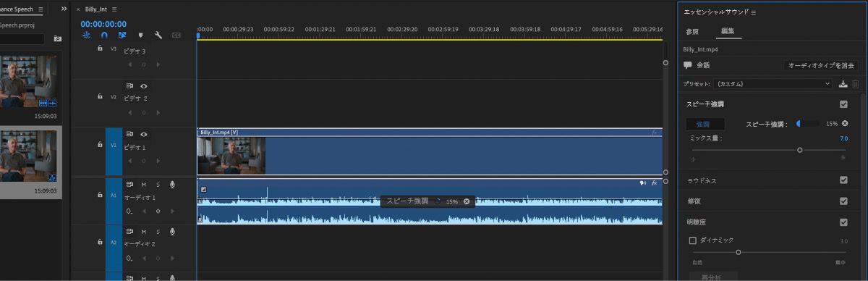The width and height of the screenshot is (868, 281).
Task: Toggle sync lock on video track V2
Action: click(130, 86)
